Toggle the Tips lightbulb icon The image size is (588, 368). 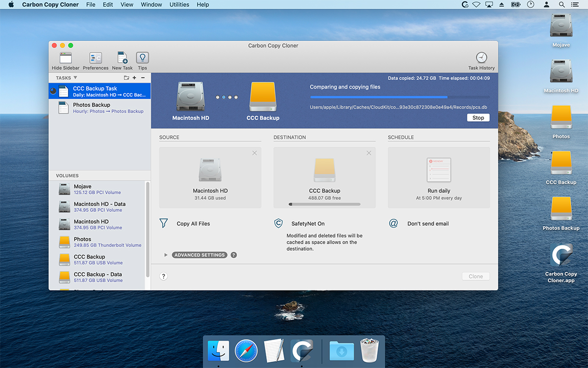point(143,58)
